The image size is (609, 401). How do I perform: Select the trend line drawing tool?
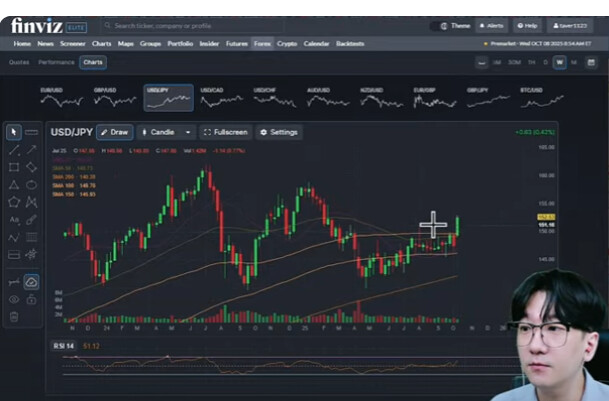tap(14, 150)
